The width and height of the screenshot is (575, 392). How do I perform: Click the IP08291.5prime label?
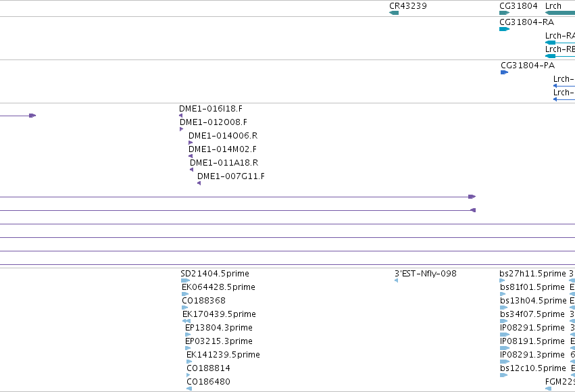tap(532, 328)
